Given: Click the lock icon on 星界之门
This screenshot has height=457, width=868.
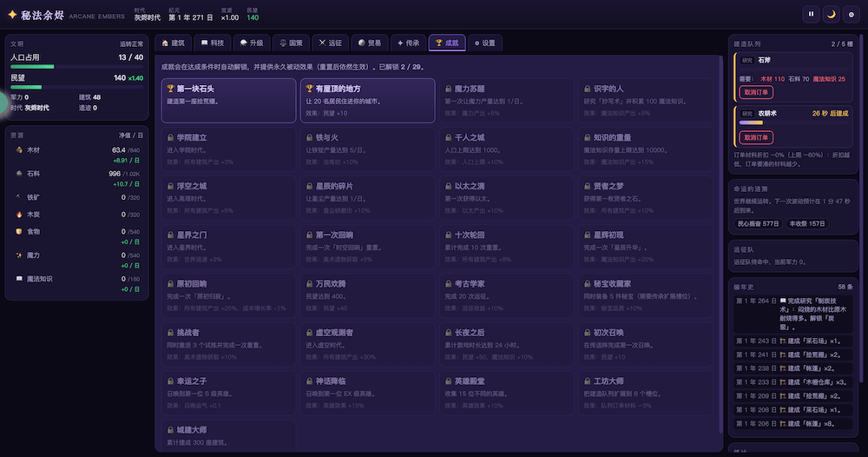Looking at the screenshot, I should (170, 235).
